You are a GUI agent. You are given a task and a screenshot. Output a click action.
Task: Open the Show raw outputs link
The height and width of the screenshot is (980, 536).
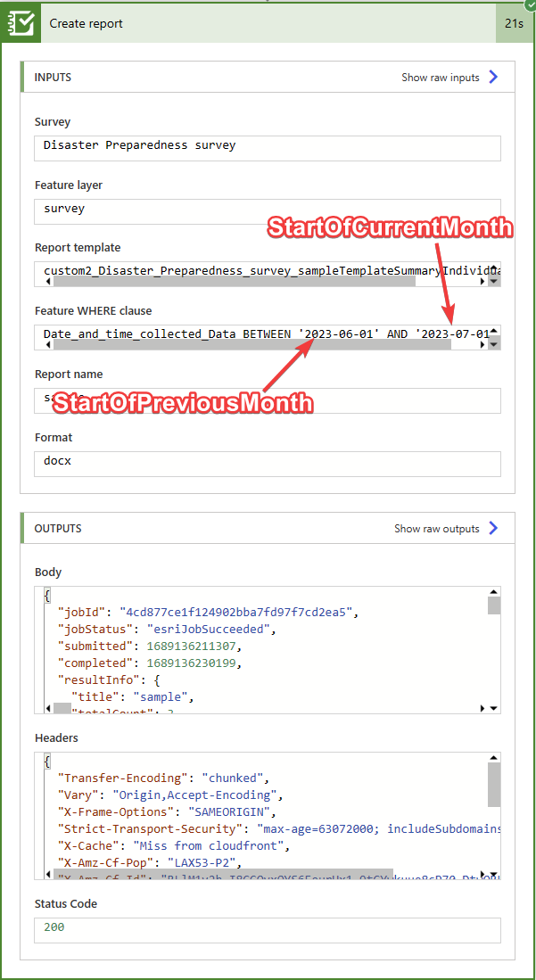pyautogui.click(x=437, y=529)
